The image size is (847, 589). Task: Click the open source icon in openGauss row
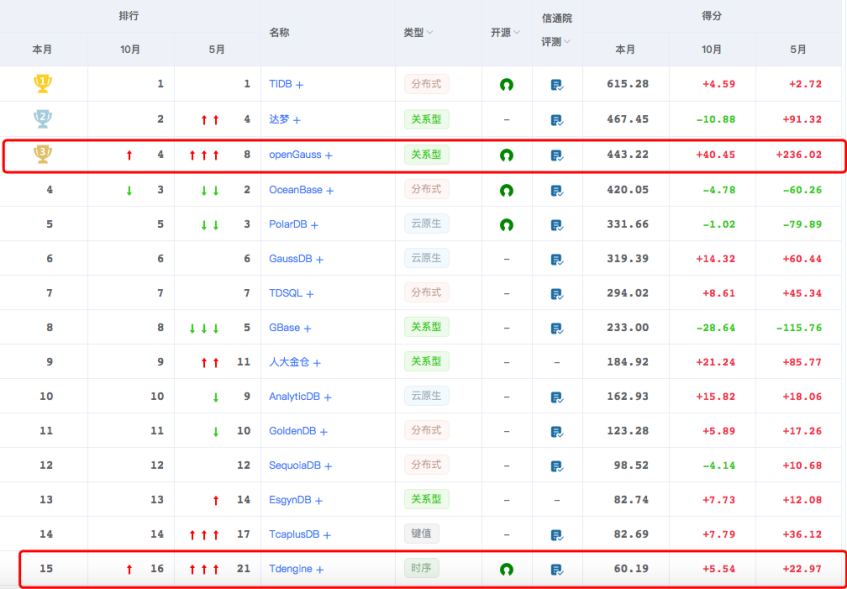point(506,156)
